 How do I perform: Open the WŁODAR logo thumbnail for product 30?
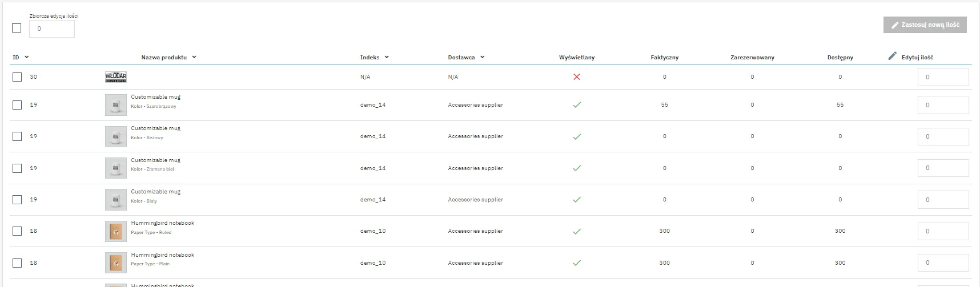click(x=116, y=77)
